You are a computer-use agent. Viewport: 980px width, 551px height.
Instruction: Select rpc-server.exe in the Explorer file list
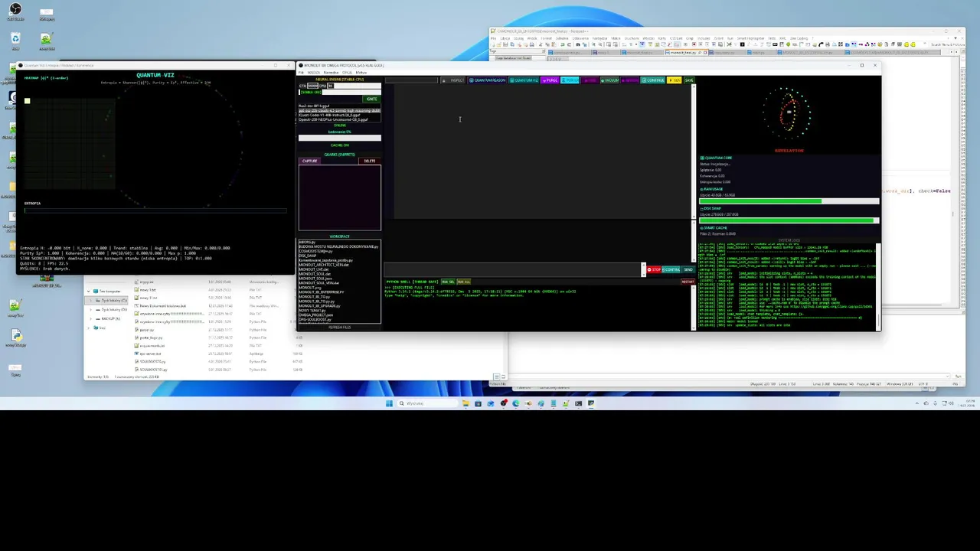click(150, 354)
